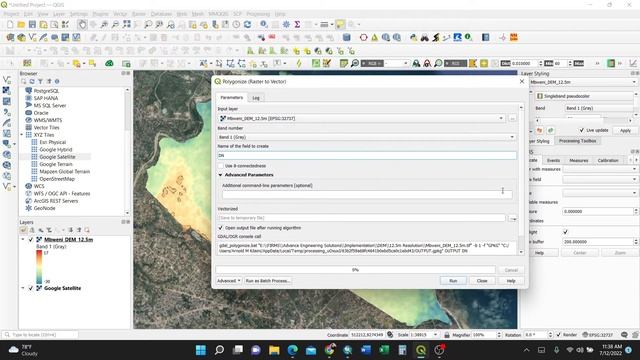
Task: Click the Close button in Polygonize dialog
Action: coord(482,281)
